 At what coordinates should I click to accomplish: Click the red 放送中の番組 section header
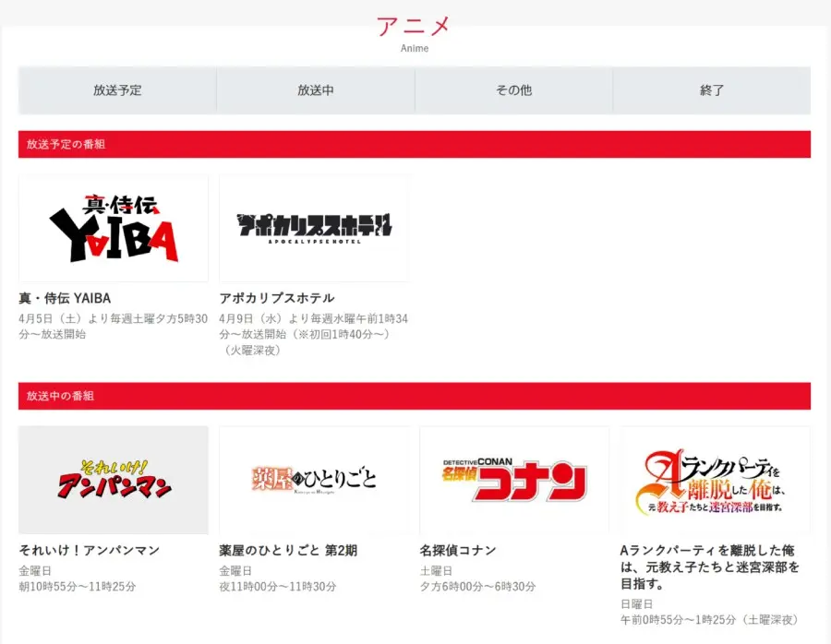click(415, 396)
